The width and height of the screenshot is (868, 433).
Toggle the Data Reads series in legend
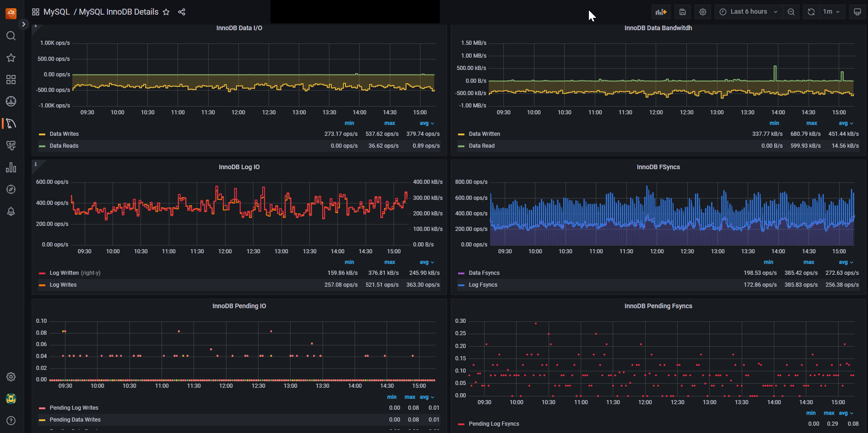click(x=64, y=146)
